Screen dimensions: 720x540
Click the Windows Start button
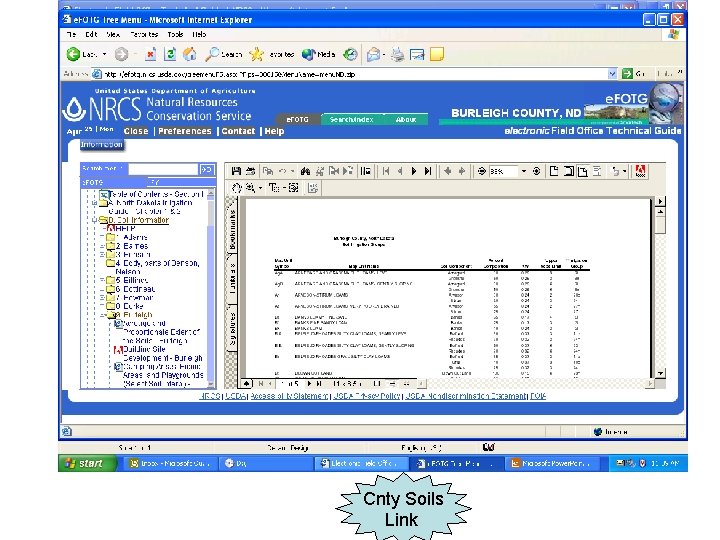pyautogui.click(x=86, y=463)
